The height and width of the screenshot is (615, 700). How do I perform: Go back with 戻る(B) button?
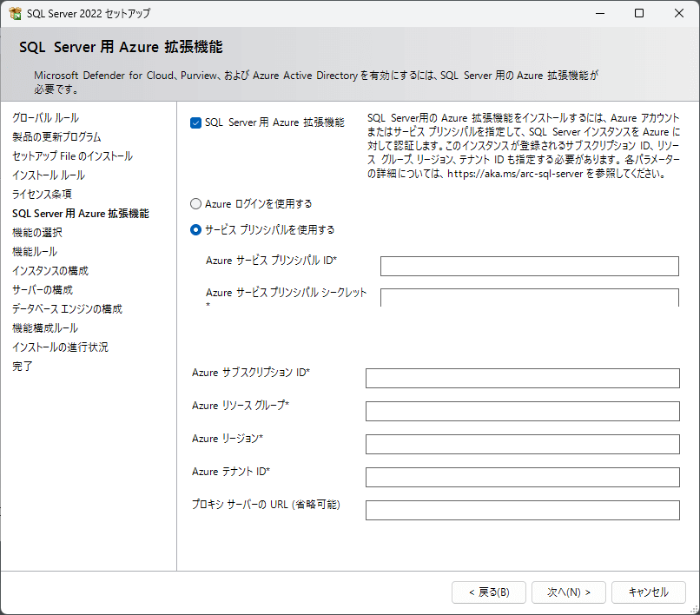(489, 592)
